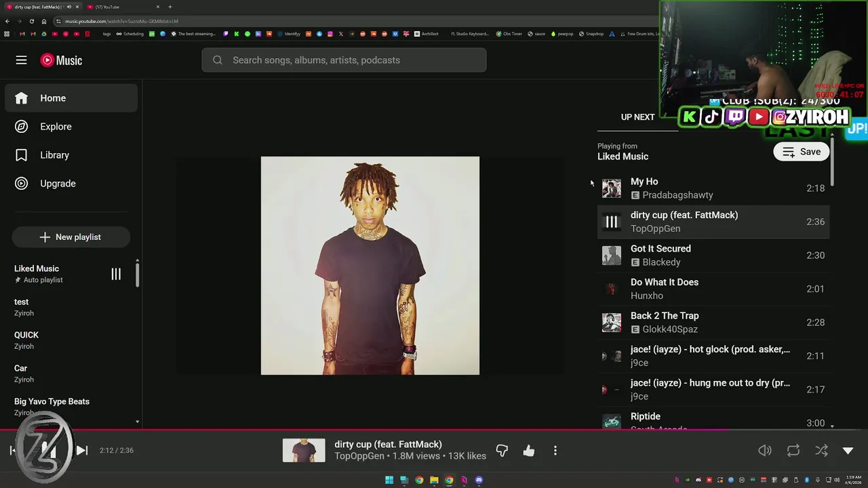Switch to the (17) YouTube browser tab
The width and height of the screenshot is (868, 488).
pos(122,7)
